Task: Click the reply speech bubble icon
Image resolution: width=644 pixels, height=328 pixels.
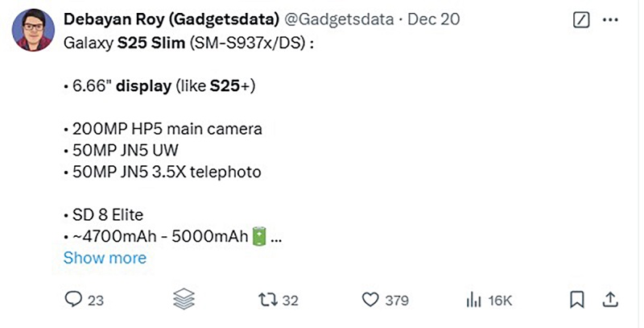Action: point(73,301)
